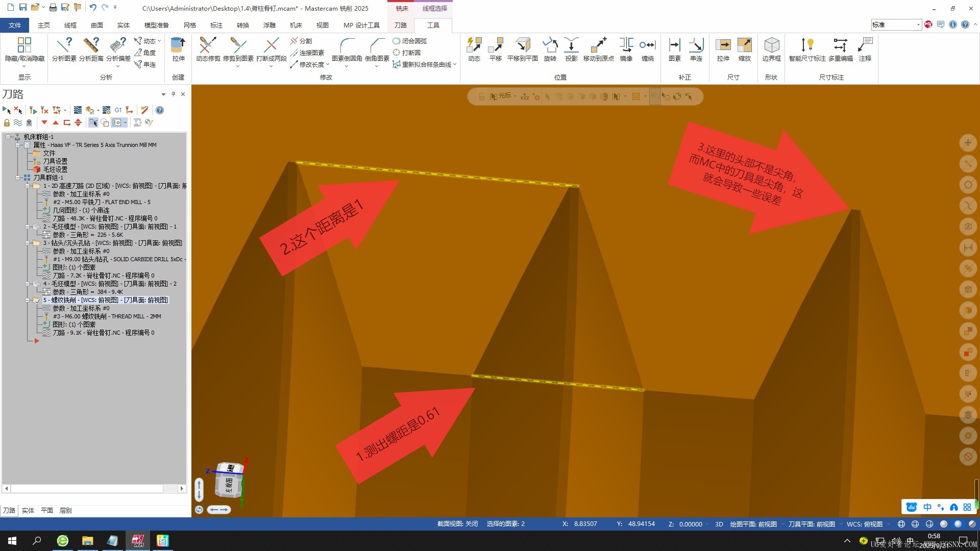Viewport: 980px width, 551px height.
Task: Click the 闭合圆弧 button
Action: click(410, 41)
